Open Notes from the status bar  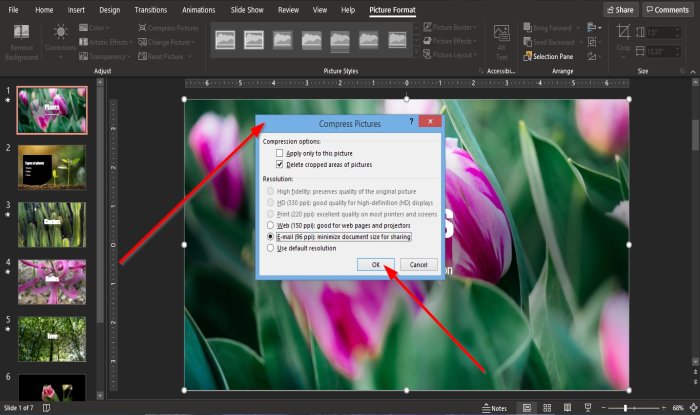(x=494, y=408)
